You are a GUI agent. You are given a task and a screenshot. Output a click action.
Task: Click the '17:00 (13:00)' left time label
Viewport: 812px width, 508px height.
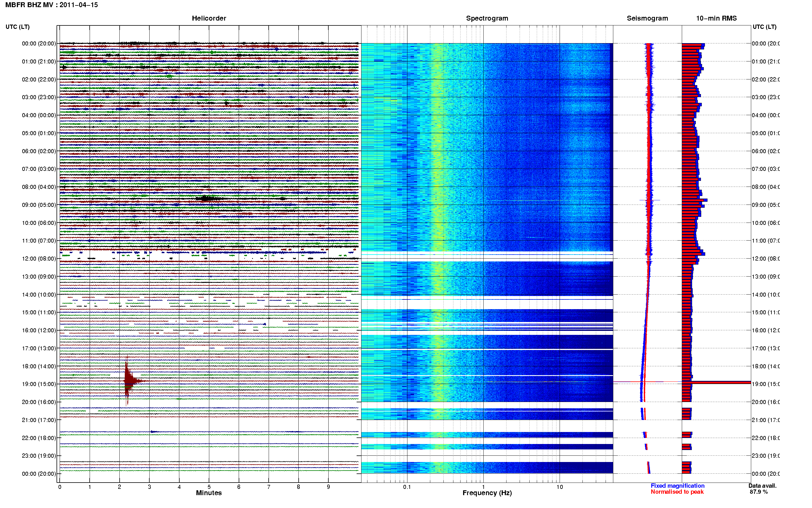(39, 348)
